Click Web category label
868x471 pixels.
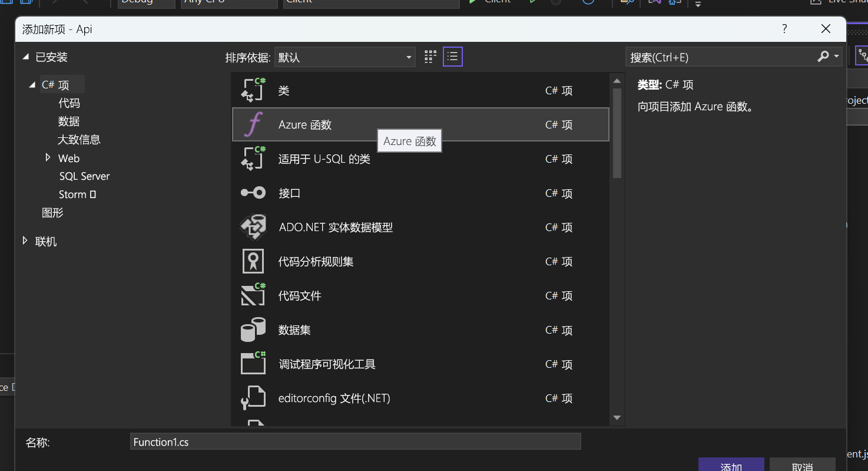point(69,159)
